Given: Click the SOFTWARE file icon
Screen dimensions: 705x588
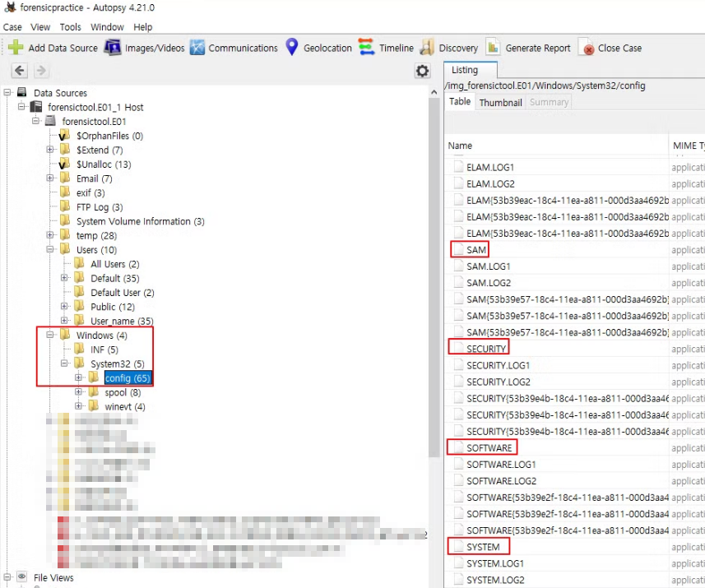Looking at the screenshot, I should [x=458, y=447].
